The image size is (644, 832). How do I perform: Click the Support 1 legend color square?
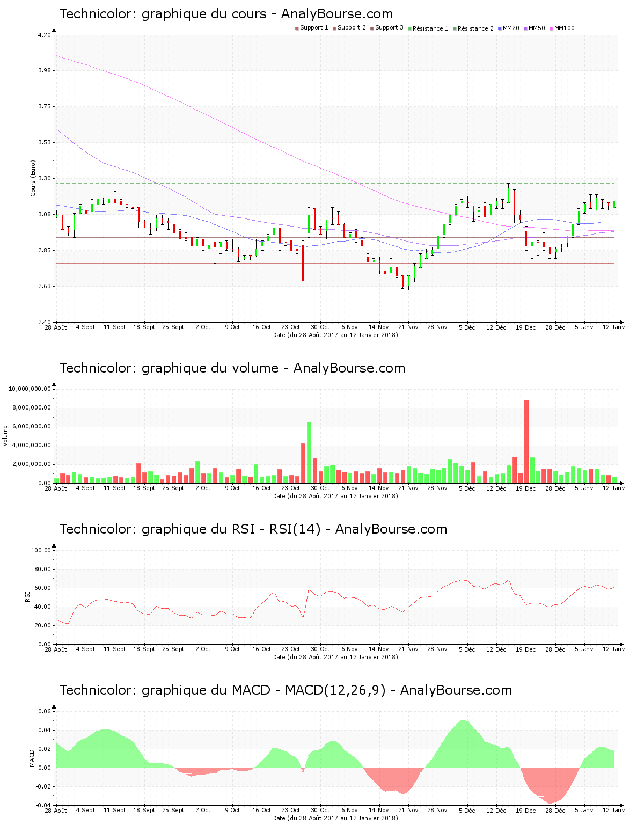pyautogui.click(x=297, y=28)
